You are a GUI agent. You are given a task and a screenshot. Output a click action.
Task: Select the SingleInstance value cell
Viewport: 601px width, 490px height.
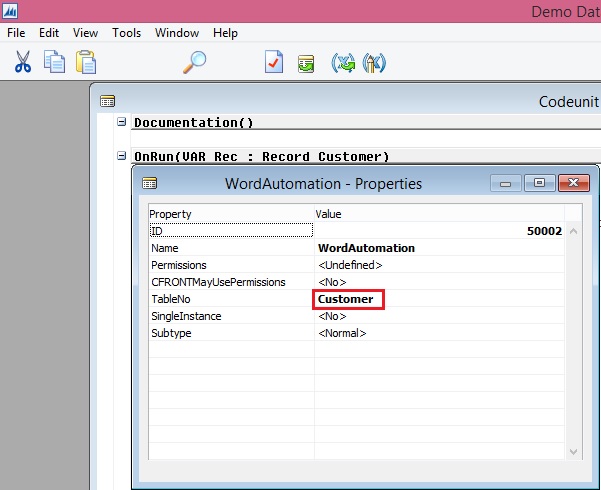tap(440, 316)
